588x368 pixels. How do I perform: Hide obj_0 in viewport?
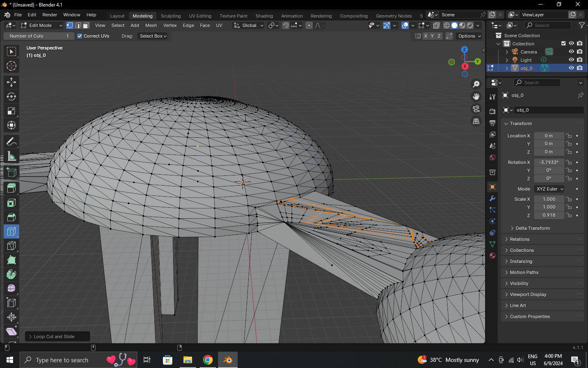coord(571,68)
